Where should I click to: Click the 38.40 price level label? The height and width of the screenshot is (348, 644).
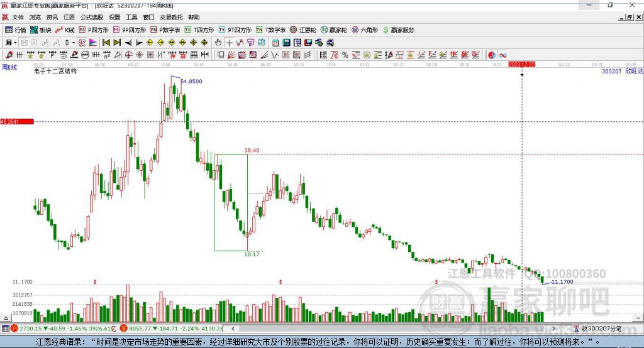[x=252, y=150]
